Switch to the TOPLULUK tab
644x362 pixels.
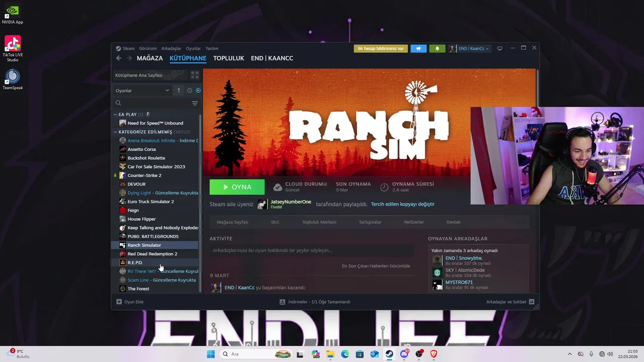coord(228,58)
